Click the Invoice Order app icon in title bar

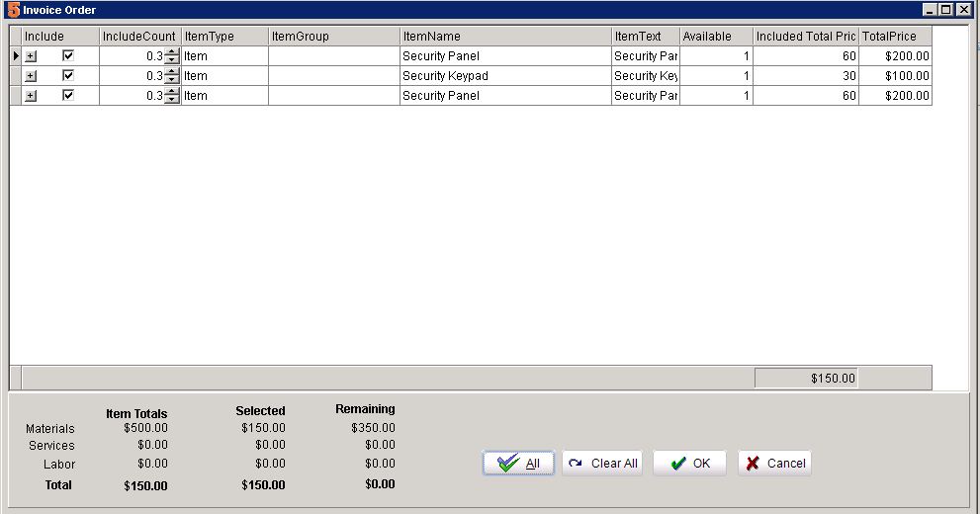tap(13, 9)
